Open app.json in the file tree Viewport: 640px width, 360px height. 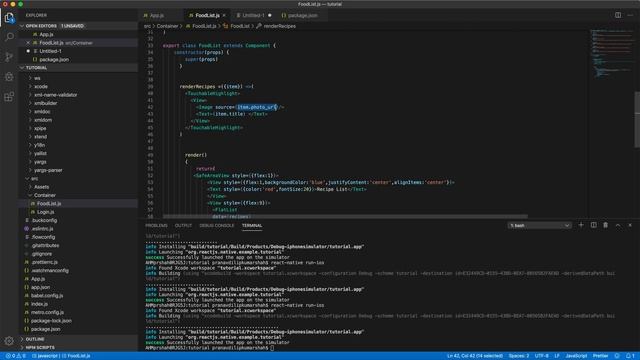point(40,287)
